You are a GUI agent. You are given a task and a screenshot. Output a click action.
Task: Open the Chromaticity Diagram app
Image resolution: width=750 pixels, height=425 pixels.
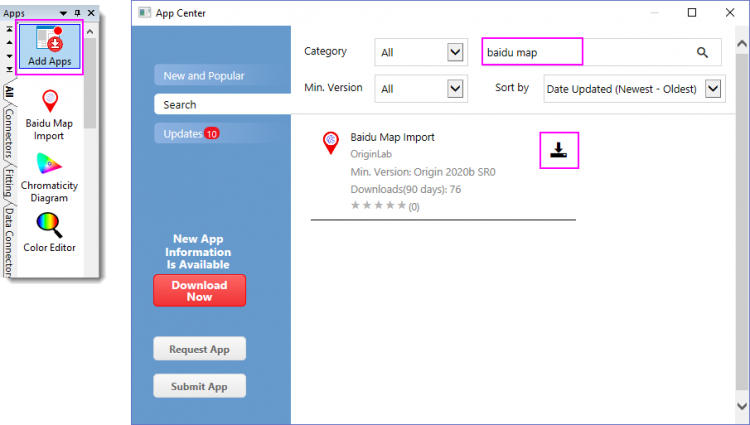pos(49,176)
